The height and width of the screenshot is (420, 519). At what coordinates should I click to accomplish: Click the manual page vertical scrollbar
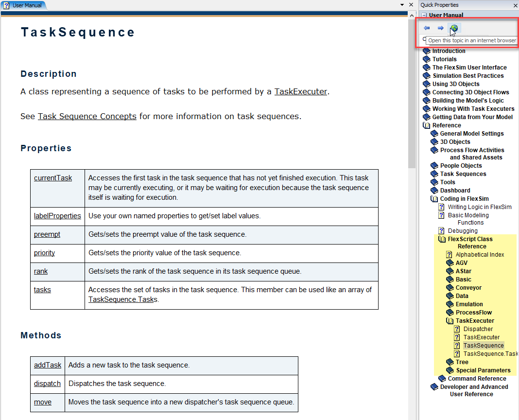click(x=412, y=97)
